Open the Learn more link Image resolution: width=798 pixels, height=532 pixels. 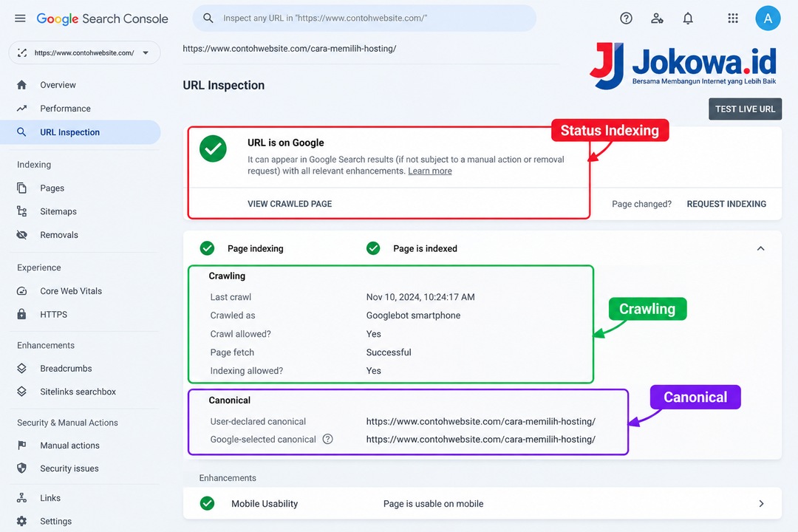coord(429,171)
